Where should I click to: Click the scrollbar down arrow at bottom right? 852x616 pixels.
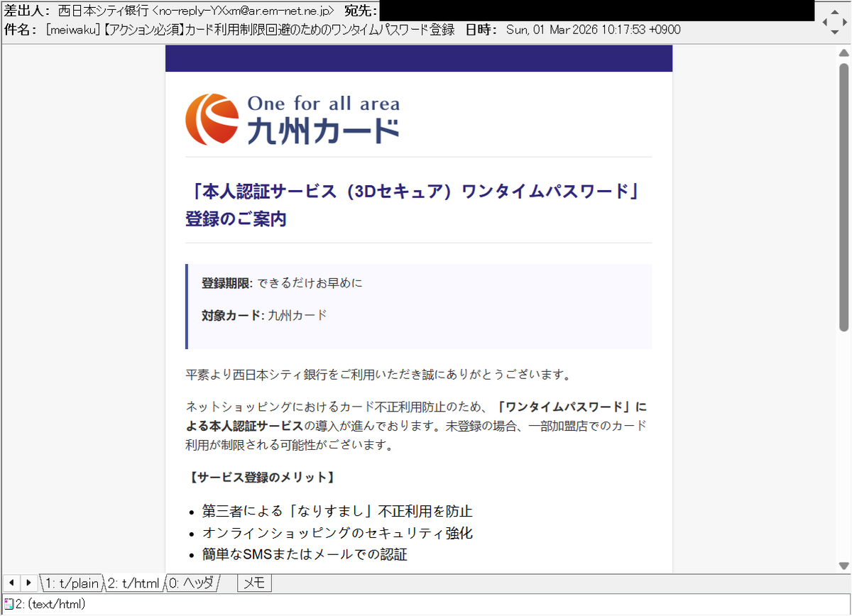click(x=844, y=564)
